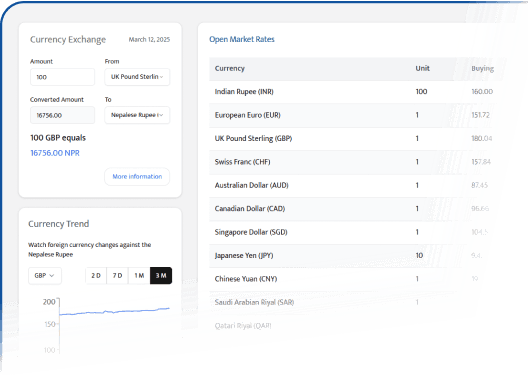Click the 180.04 buying rate for GBP

(482, 138)
